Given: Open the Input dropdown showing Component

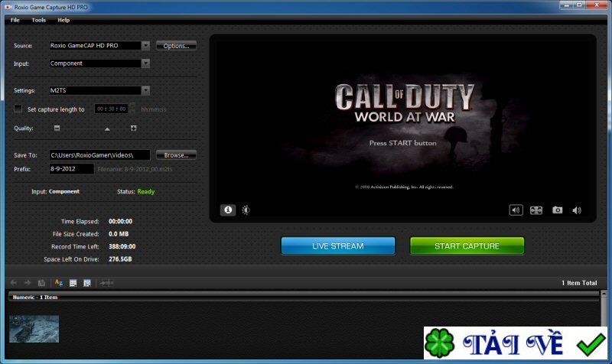Looking at the screenshot, I should (x=145, y=63).
